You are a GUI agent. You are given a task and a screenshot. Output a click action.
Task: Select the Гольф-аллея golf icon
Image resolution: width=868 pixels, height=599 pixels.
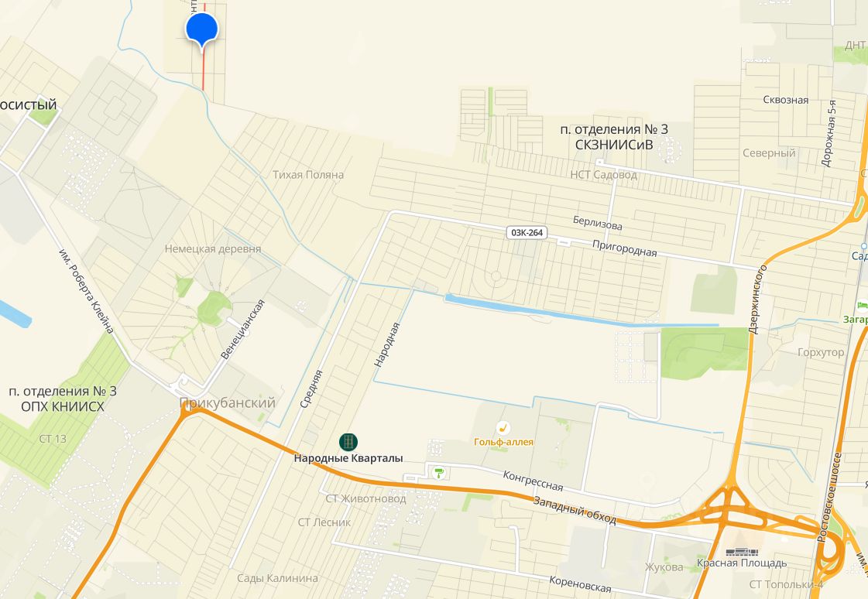tap(503, 427)
